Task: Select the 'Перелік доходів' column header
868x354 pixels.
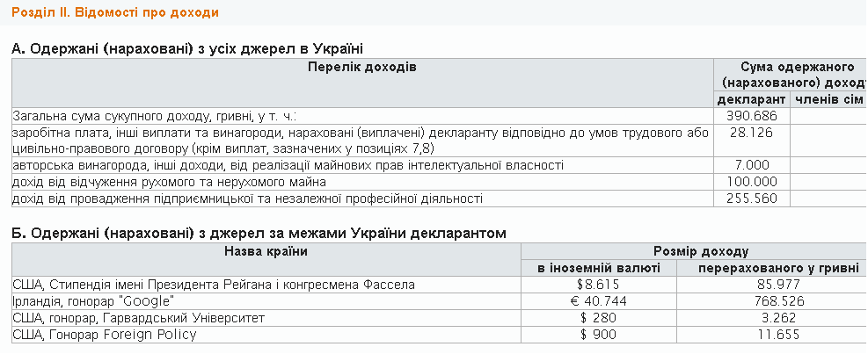Action: pyautogui.click(x=362, y=68)
